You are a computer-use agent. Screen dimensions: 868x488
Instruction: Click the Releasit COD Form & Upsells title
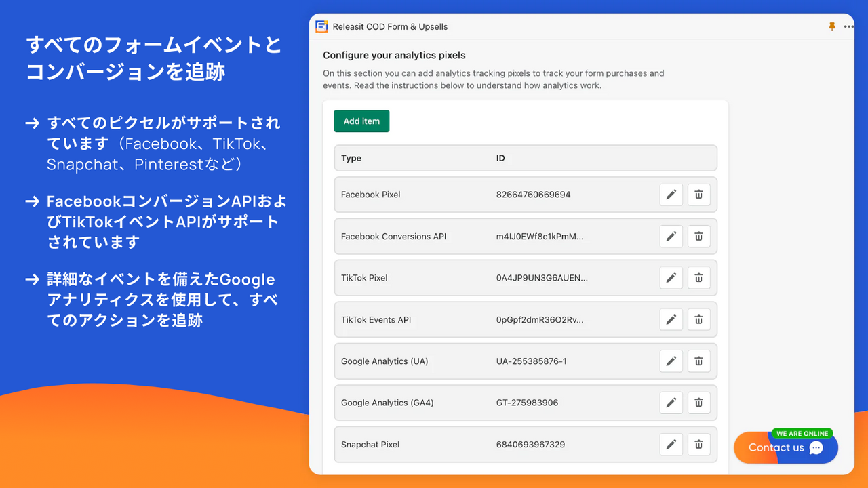pos(391,27)
